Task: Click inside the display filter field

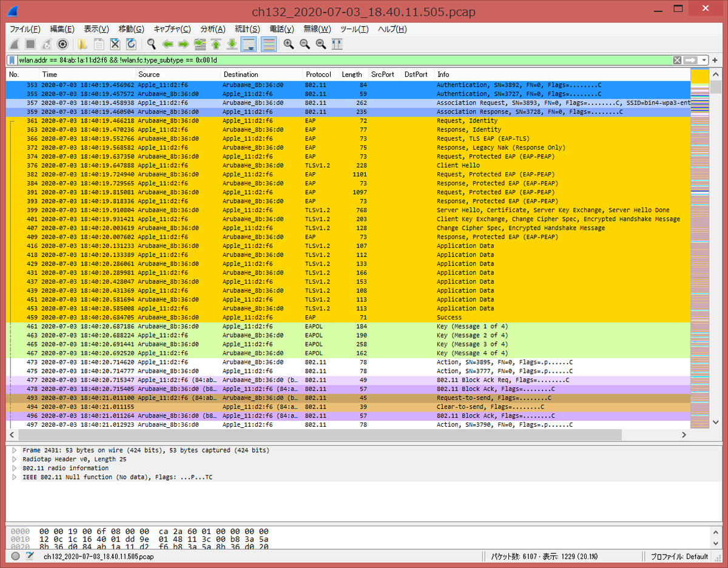Action: point(343,60)
